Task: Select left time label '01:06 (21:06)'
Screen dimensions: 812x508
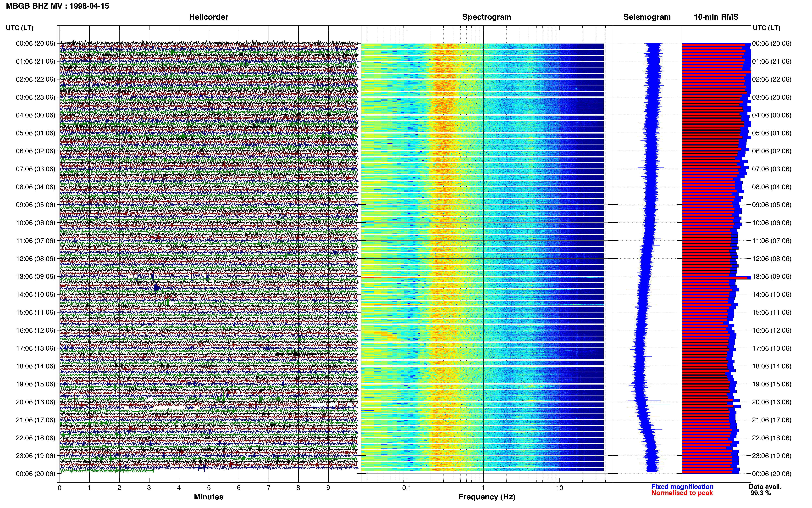Action: tap(36, 61)
